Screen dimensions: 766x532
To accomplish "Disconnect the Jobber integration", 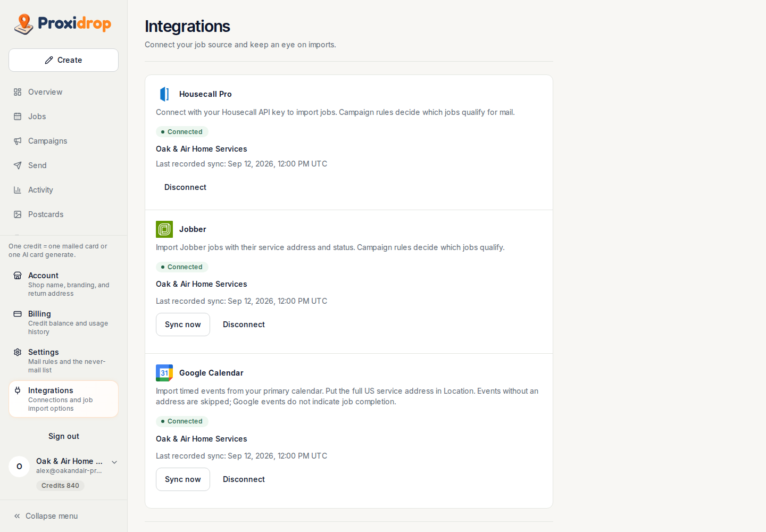I will (x=244, y=325).
